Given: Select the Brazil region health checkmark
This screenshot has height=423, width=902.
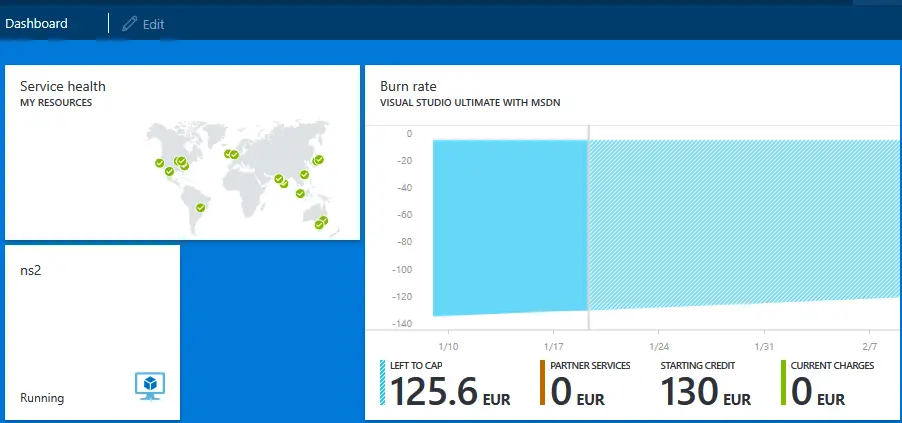Looking at the screenshot, I should (x=200, y=207).
